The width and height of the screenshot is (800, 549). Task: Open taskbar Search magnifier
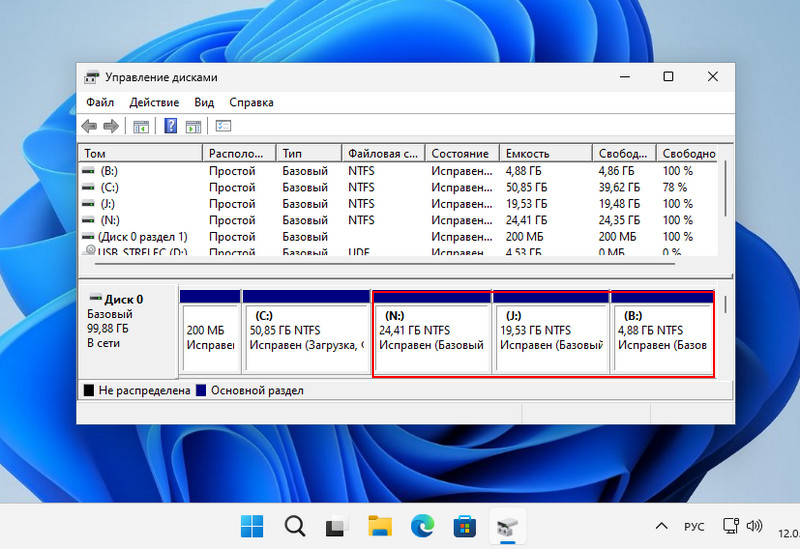point(294,526)
